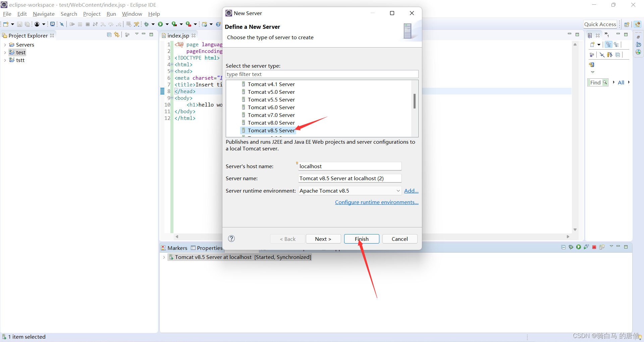Click Configure runtime environments link

pos(377,202)
